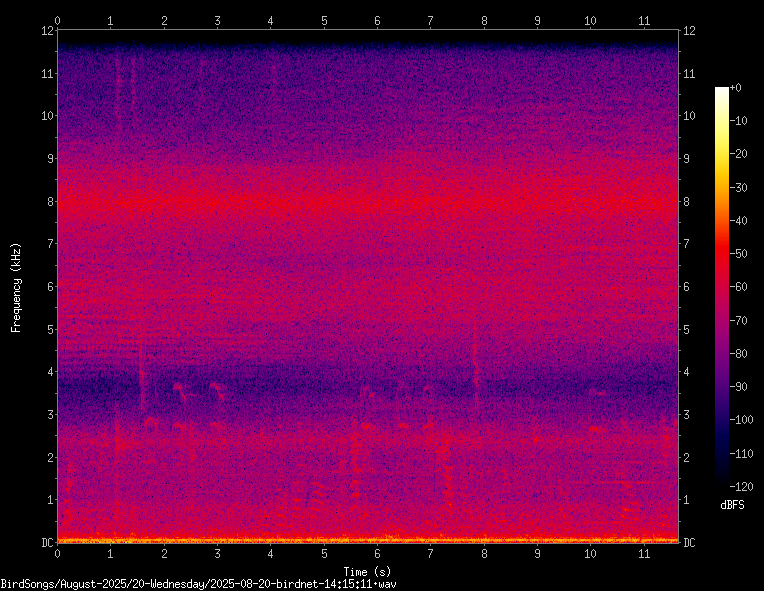Click the "2" second label on bottom time axis
The image size is (764, 591).
164,554
